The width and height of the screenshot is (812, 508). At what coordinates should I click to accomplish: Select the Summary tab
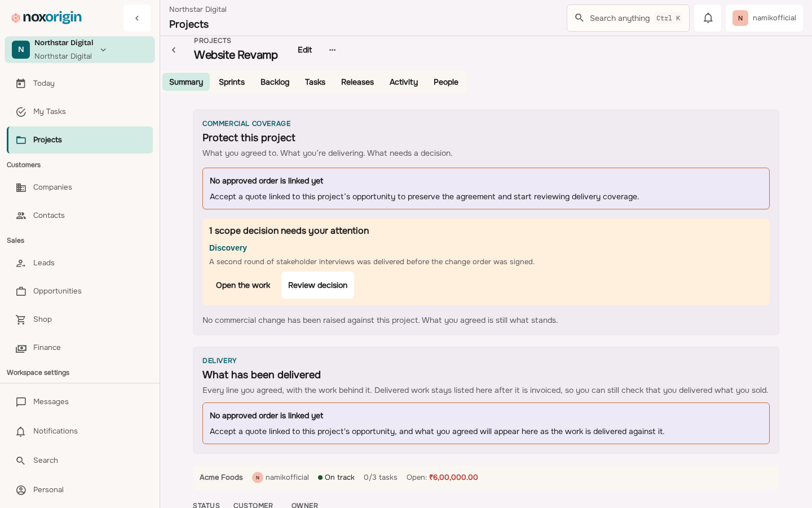[x=186, y=82]
